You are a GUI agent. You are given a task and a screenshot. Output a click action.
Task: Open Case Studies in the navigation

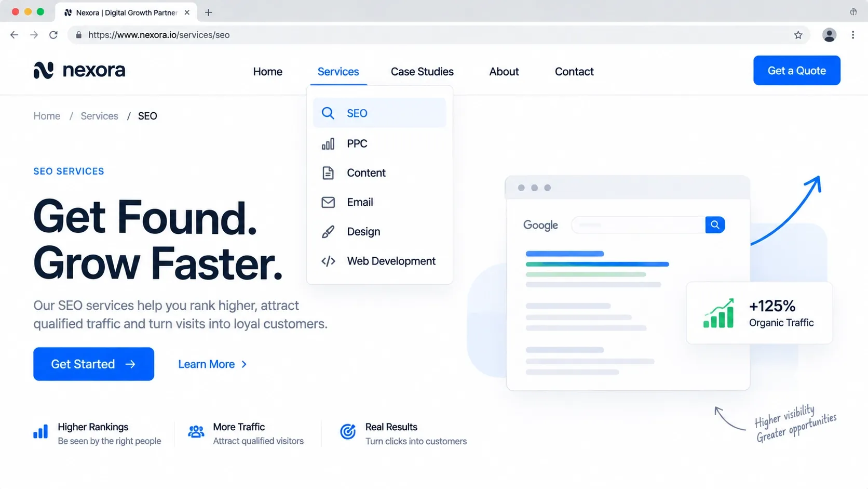click(x=422, y=72)
